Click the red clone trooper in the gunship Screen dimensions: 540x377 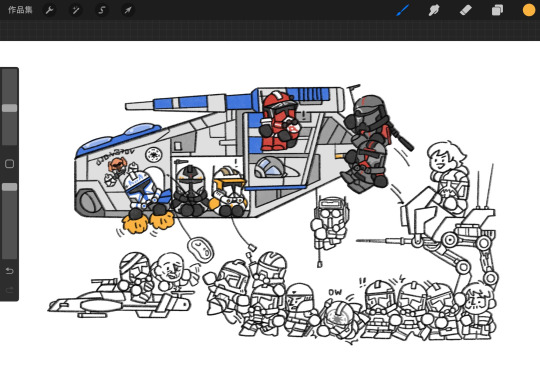coord(279,121)
